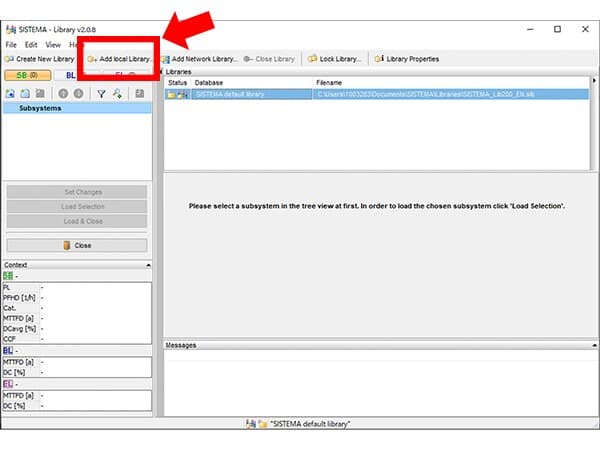
Task: Click the Set Changes button
Action: [x=77, y=192]
